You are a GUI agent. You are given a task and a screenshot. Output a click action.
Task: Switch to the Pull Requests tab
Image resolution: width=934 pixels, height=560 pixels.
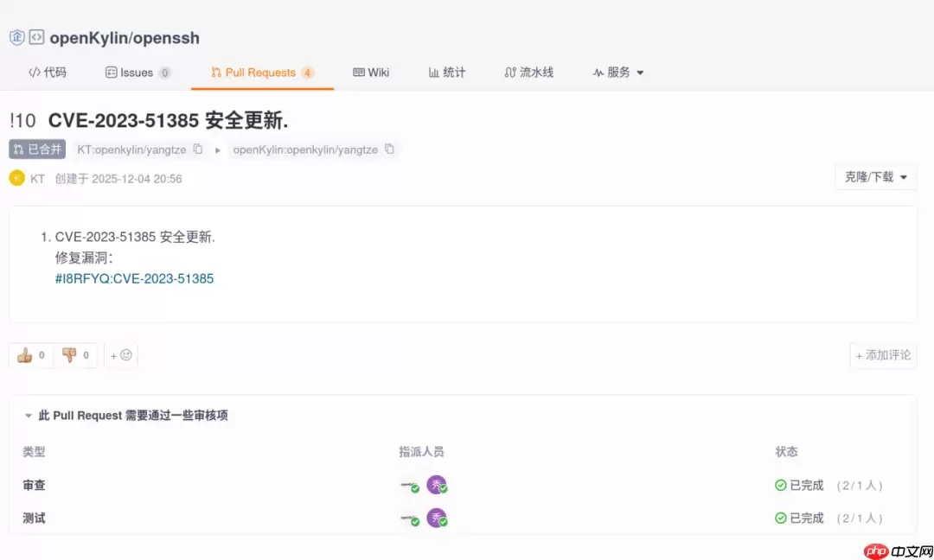click(x=261, y=73)
